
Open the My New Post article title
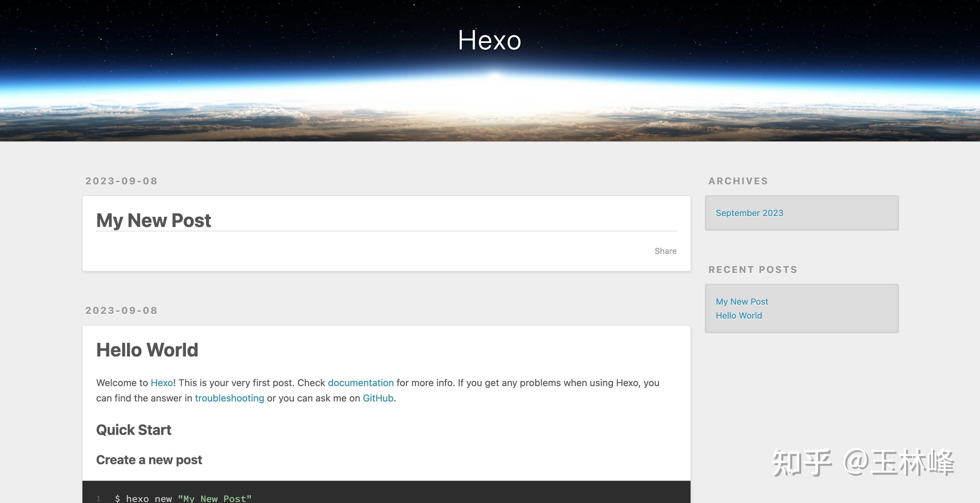pyautogui.click(x=153, y=220)
